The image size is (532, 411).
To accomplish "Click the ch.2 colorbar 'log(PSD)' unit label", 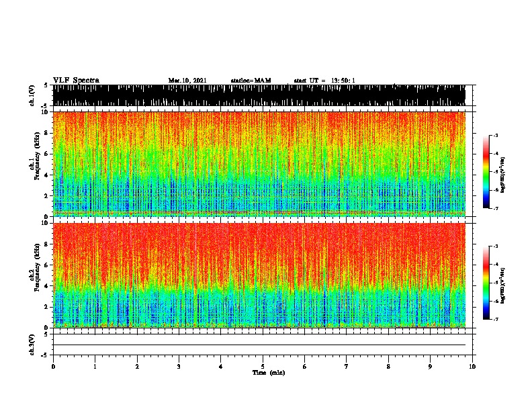I will (x=503, y=285).
